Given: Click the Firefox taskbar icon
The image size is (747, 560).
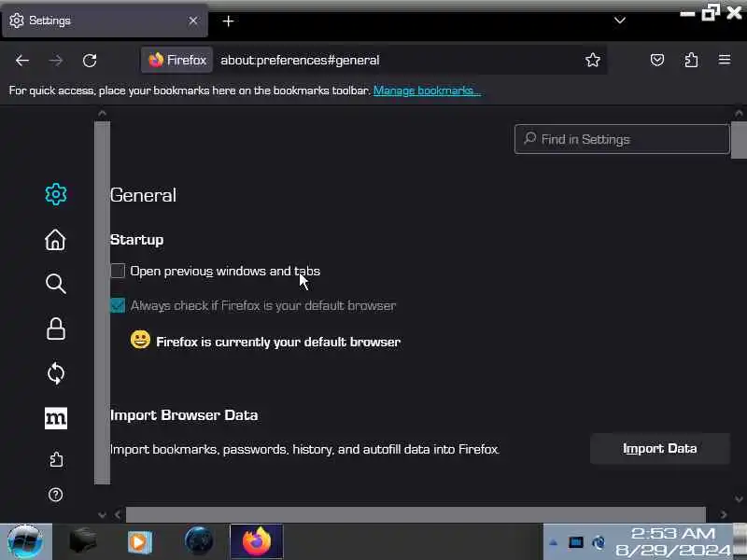Looking at the screenshot, I should (257, 541).
